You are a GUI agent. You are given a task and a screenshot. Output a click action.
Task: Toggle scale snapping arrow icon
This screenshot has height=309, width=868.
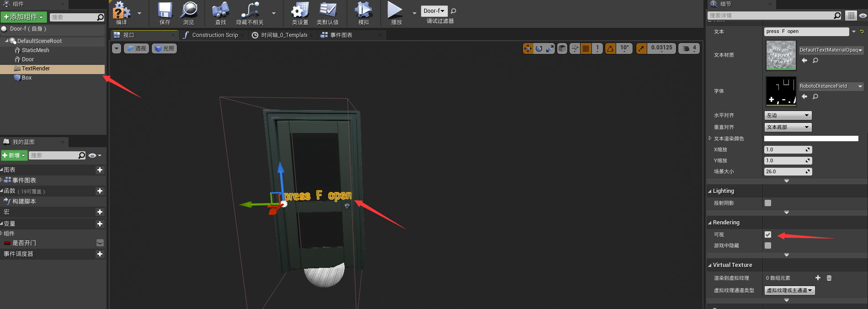[x=641, y=48]
